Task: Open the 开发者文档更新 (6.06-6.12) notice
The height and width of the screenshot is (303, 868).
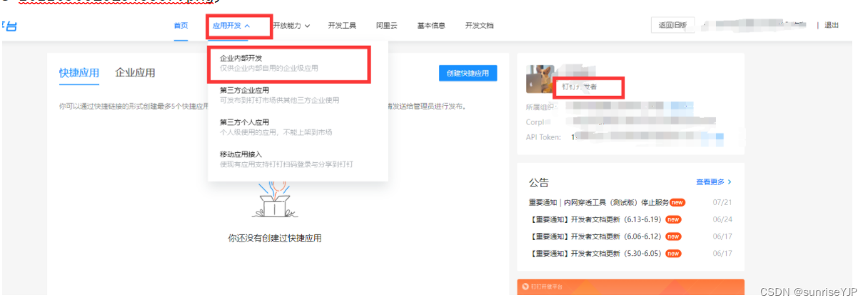Action: (x=595, y=237)
